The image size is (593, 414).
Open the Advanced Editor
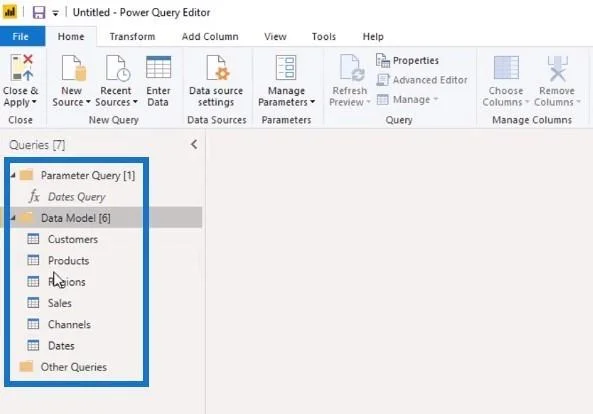point(422,80)
